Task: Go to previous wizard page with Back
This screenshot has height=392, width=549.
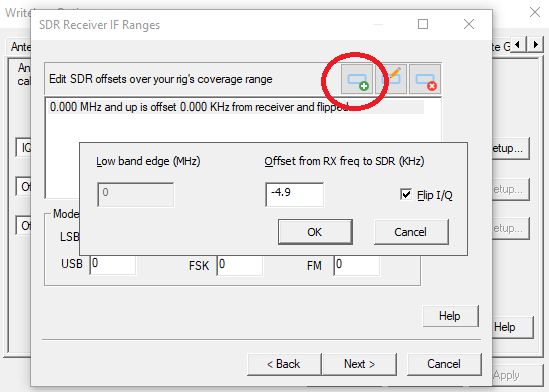Action: coord(284,364)
